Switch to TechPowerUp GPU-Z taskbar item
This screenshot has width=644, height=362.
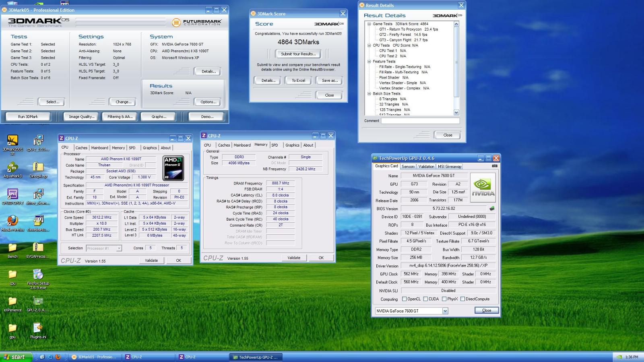tap(256, 357)
